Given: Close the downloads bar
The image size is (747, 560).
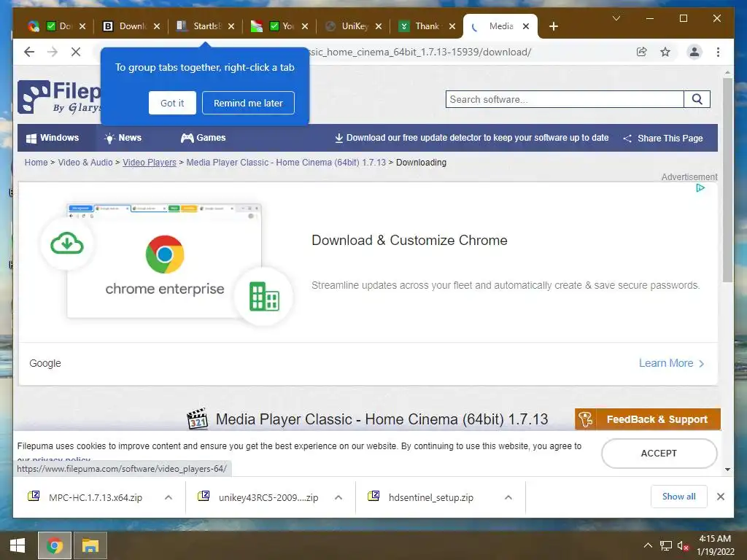Looking at the screenshot, I should point(720,497).
